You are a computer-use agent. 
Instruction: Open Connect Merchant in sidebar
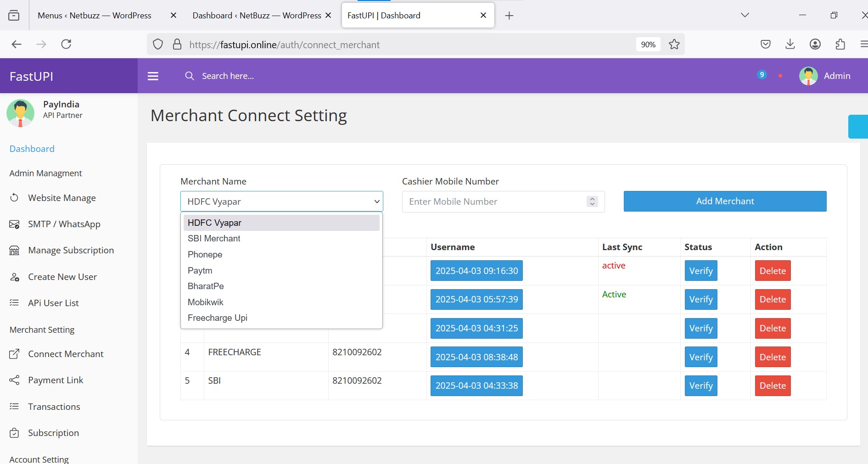point(66,354)
